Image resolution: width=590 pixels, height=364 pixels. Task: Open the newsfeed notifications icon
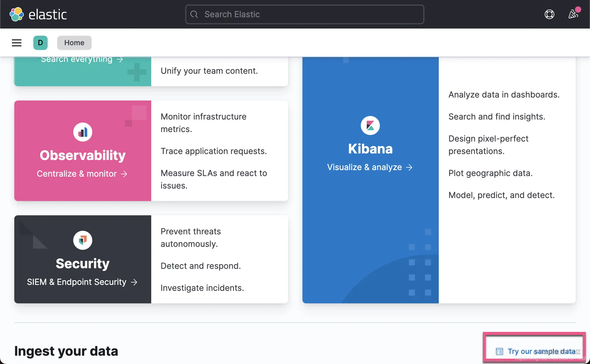click(573, 14)
